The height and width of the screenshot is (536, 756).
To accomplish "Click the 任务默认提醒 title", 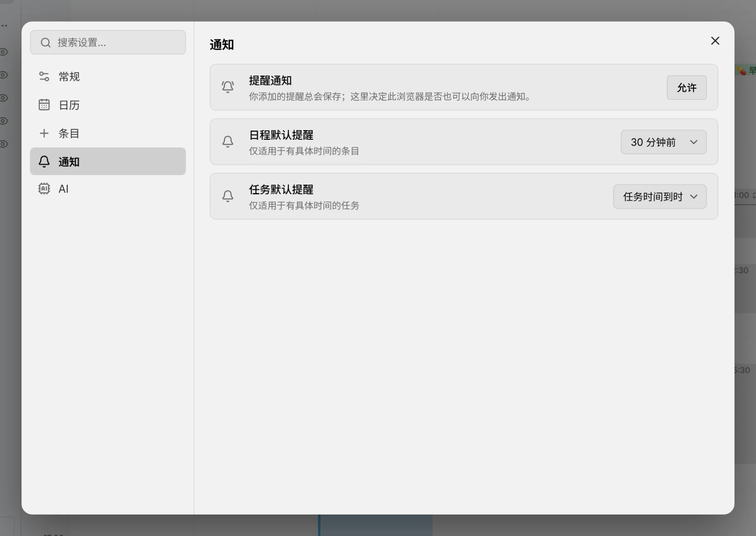I will (281, 190).
